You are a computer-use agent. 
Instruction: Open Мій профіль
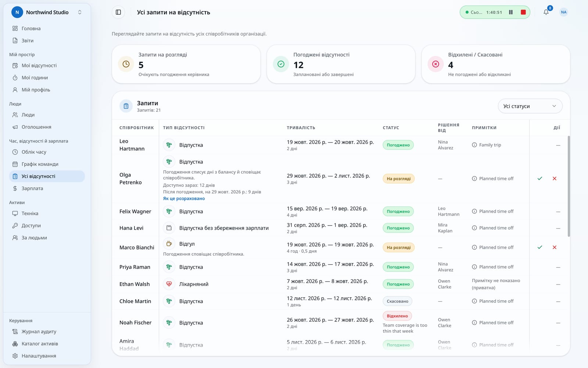47,90
